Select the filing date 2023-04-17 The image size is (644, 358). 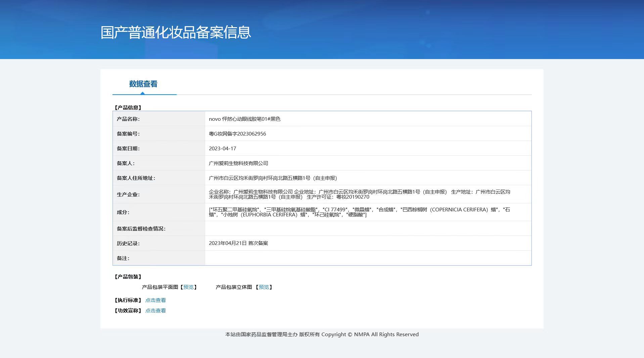(222, 149)
